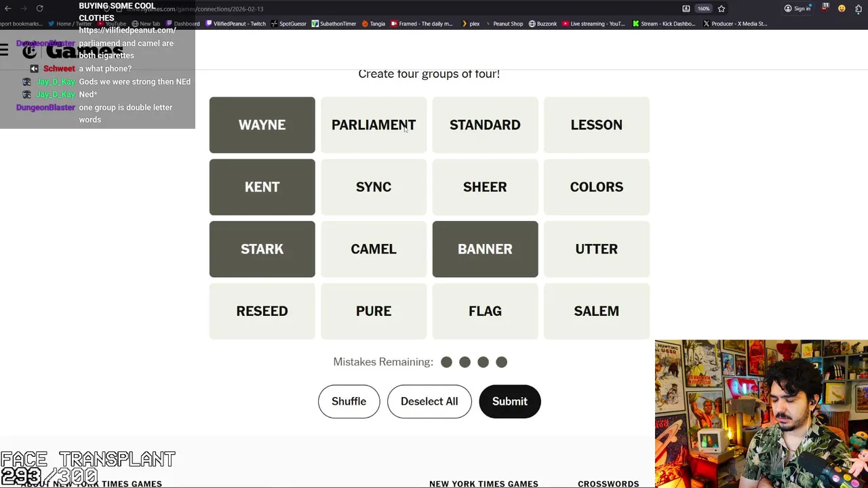Choose the SALEM word card
This screenshot has width=868, height=488.
click(597, 311)
